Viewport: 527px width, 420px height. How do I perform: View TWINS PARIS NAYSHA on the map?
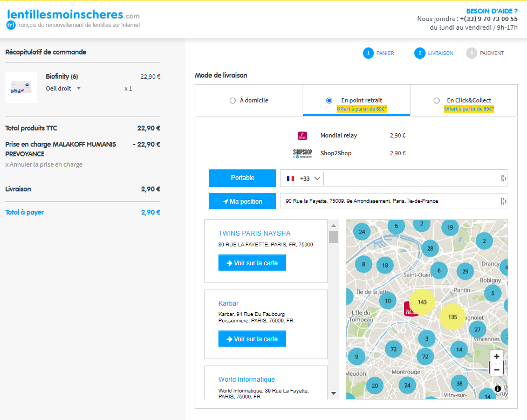point(252,263)
